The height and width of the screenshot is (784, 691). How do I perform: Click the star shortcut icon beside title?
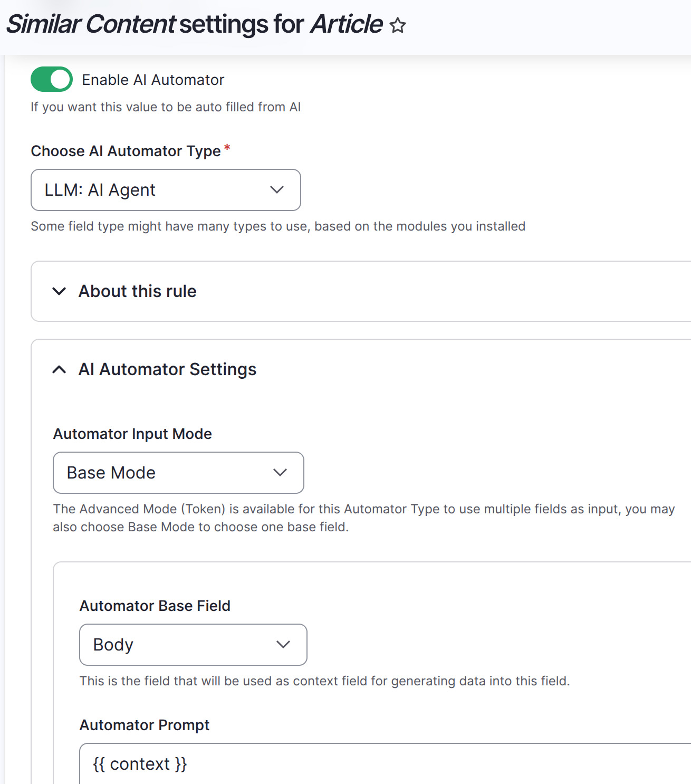coord(398,25)
